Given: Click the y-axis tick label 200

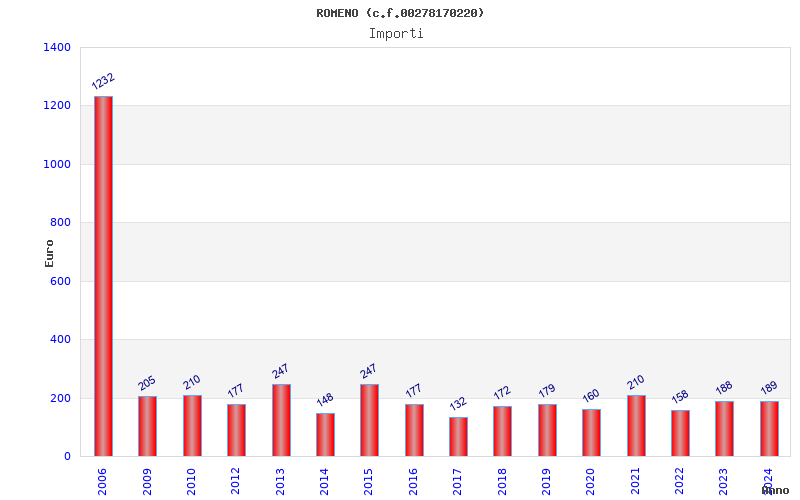Looking at the screenshot, I should pyautogui.click(x=60, y=398).
